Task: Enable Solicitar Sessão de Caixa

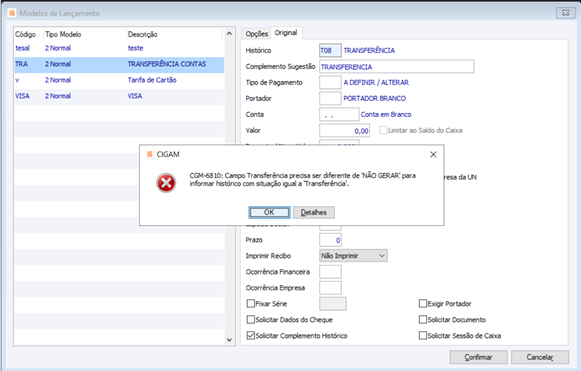Action: (423, 335)
